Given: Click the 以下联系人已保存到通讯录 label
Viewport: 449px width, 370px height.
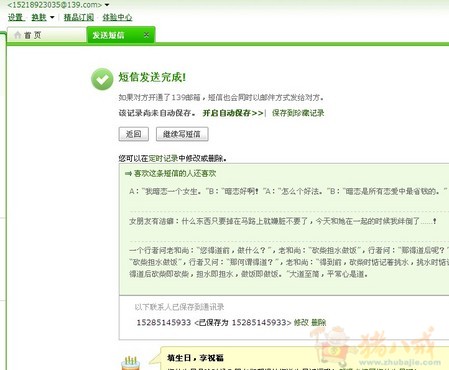Looking at the screenshot, I should point(179,307).
